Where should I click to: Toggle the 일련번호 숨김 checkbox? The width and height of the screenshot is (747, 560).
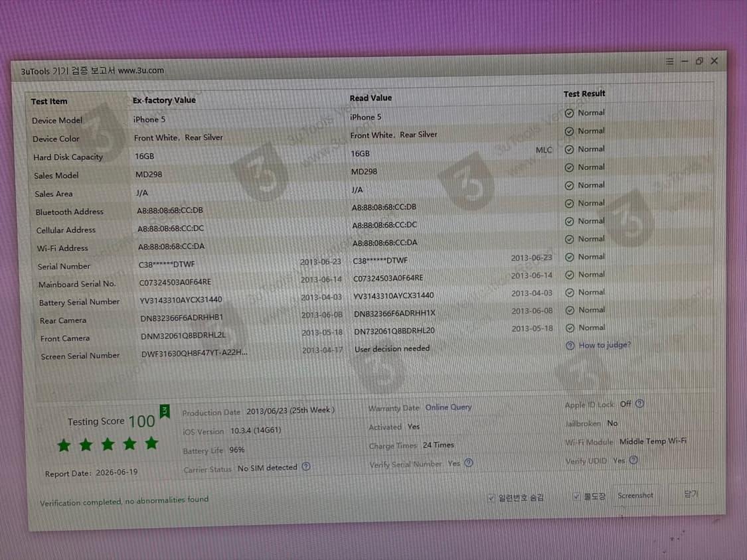tap(491, 498)
